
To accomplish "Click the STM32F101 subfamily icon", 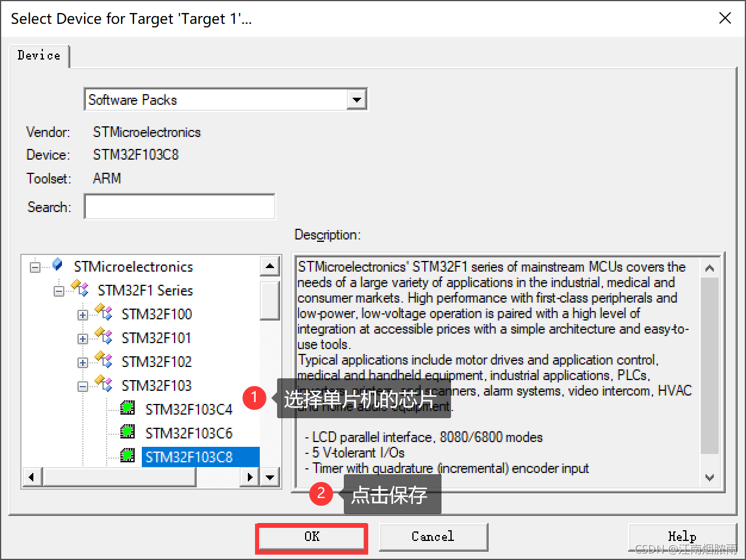I will coord(104,337).
